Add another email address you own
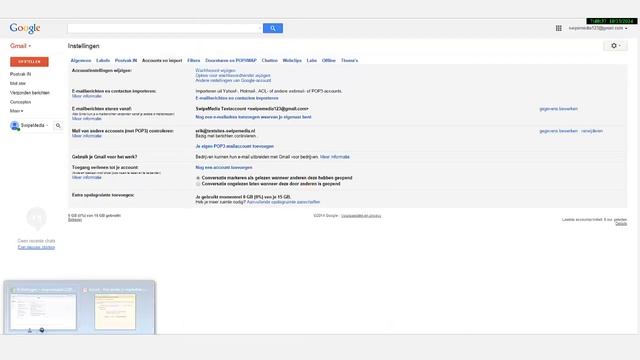Viewport: 640px width, 360px height. [253, 117]
